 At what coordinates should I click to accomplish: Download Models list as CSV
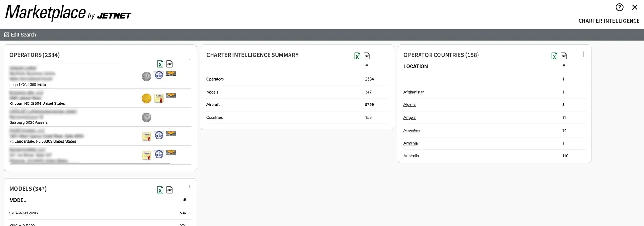click(x=170, y=190)
